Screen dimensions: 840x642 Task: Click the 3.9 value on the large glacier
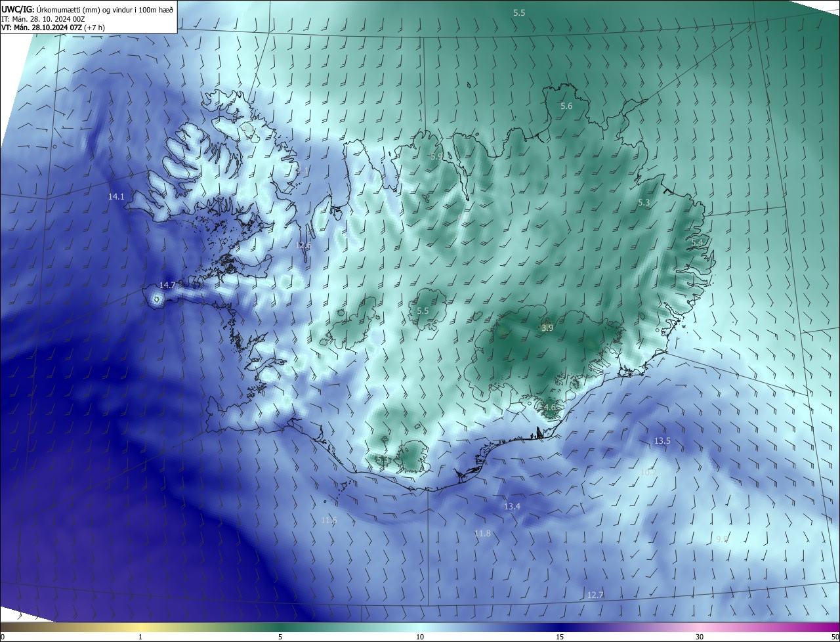547,328
